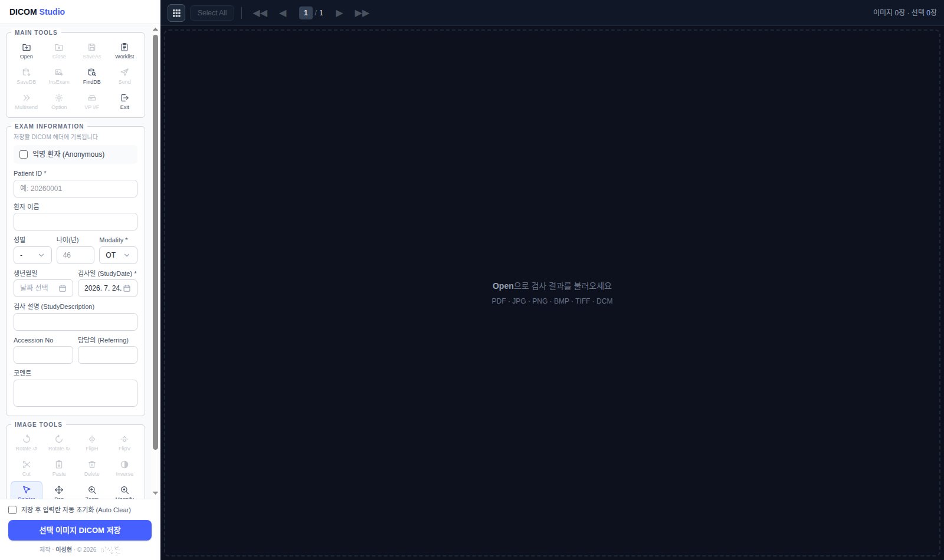Activate the Pan tool
The width and height of the screenshot is (944, 560).
click(x=59, y=490)
